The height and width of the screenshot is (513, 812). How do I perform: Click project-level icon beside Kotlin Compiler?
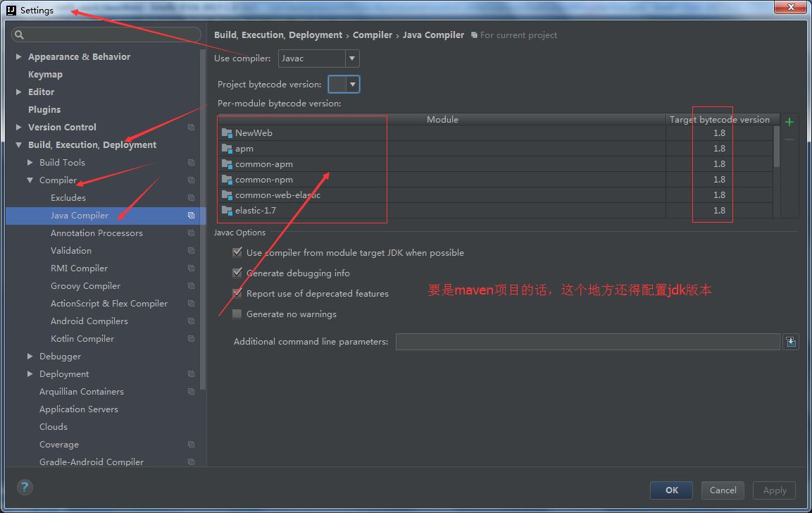pyautogui.click(x=191, y=338)
